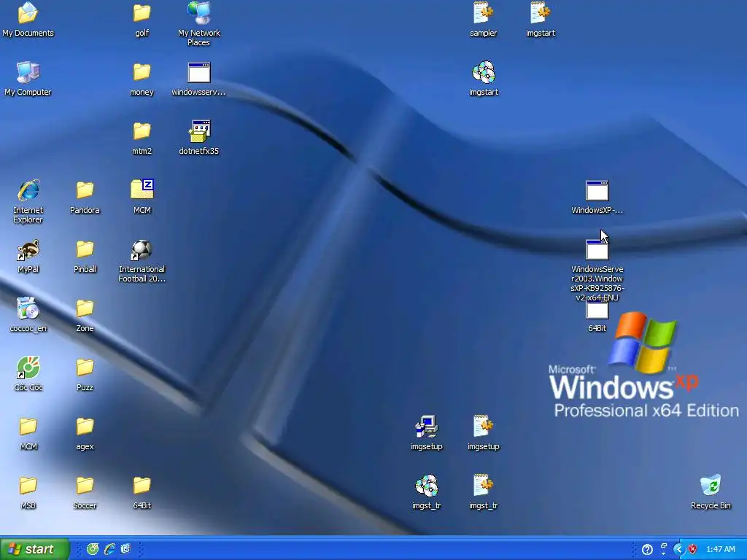The width and height of the screenshot is (747, 560).
Task: Click the 1:47 AM taskbar clock
Action: coord(720,550)
